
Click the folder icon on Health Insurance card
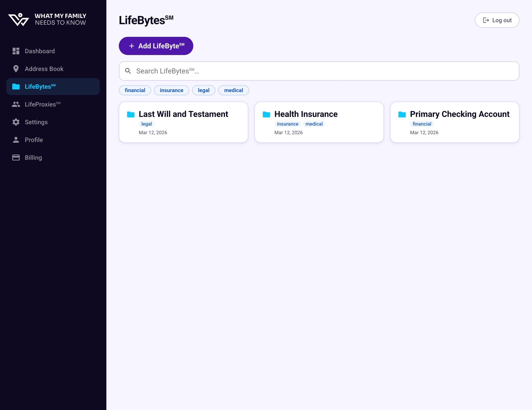pos(266,114)
